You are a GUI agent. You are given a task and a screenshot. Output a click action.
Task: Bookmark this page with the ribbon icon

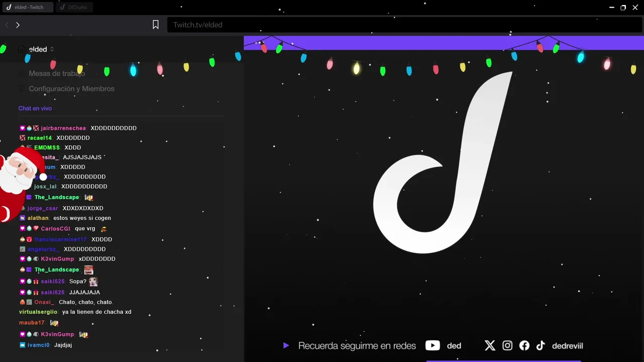tap(156, 25)
